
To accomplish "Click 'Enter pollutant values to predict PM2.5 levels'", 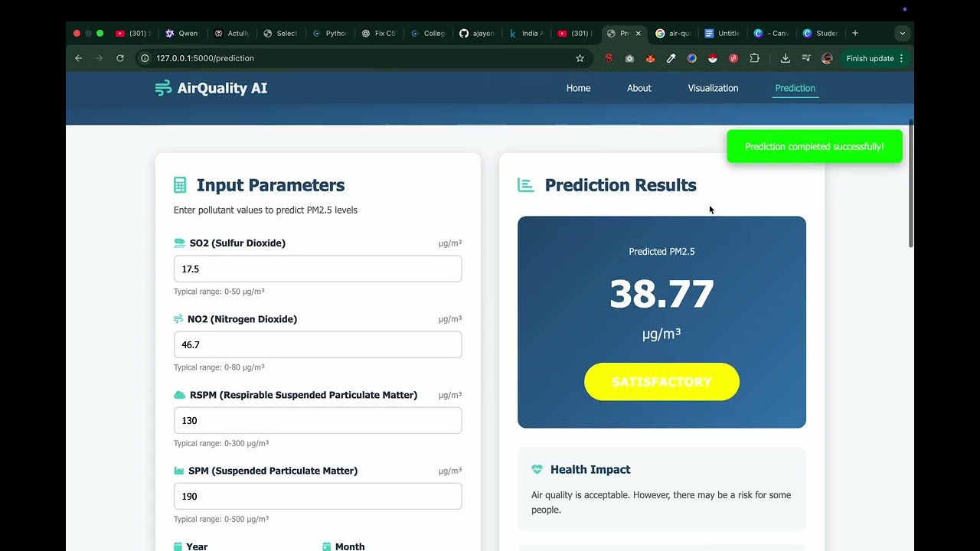I will click(266, 210).
